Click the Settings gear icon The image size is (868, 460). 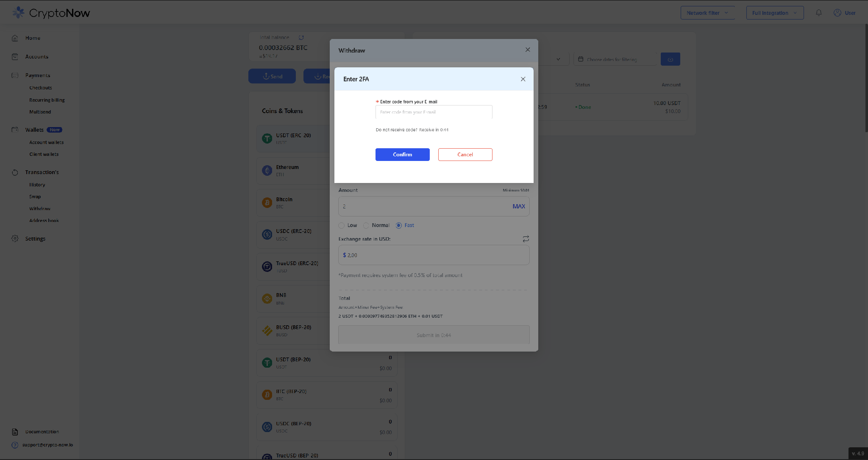(x=15, y=238)
